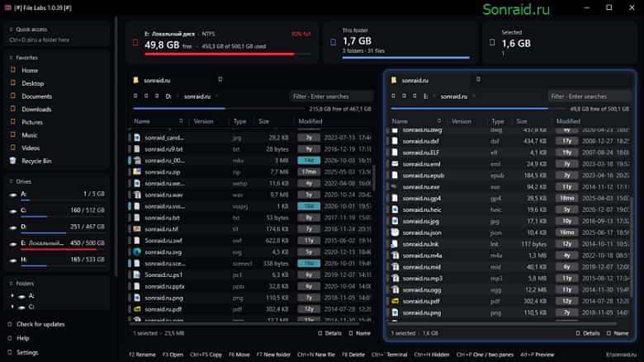The height and width of the screenshot is (362, 644).
Task: Click the sonraid.ru.json file icon
Action: point(395,233)
